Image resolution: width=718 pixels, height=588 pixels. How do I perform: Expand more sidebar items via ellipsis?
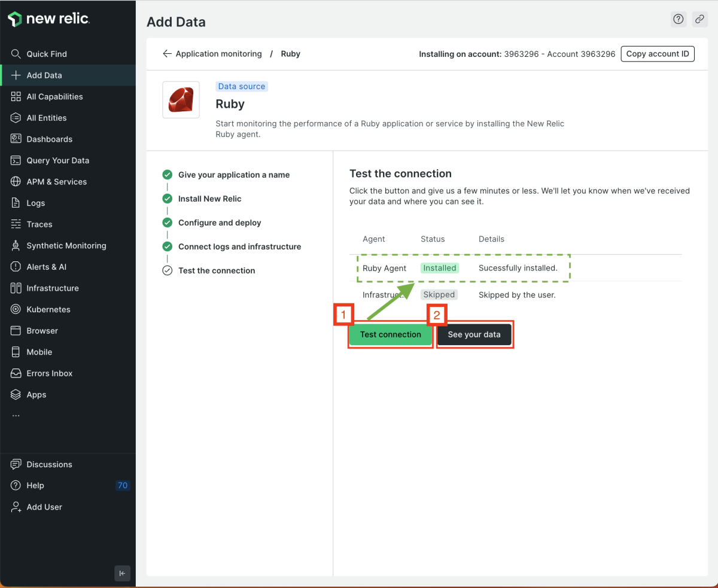tap(16, 415)
